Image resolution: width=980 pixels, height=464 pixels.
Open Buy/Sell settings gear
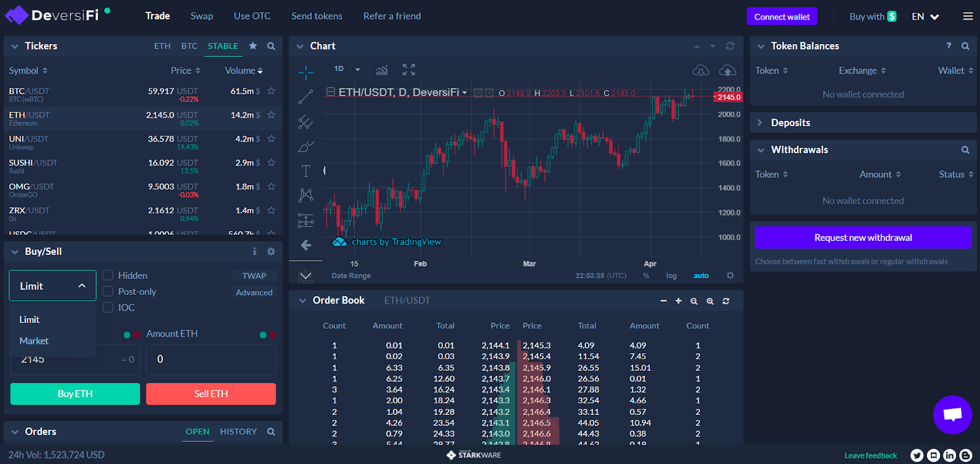(x=271, y=251)
